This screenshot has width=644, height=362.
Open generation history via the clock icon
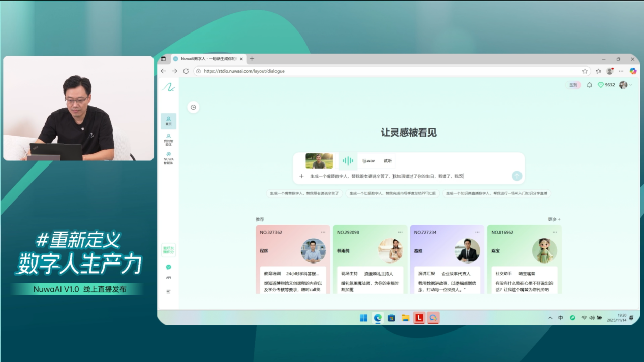(x=193, y=107)
